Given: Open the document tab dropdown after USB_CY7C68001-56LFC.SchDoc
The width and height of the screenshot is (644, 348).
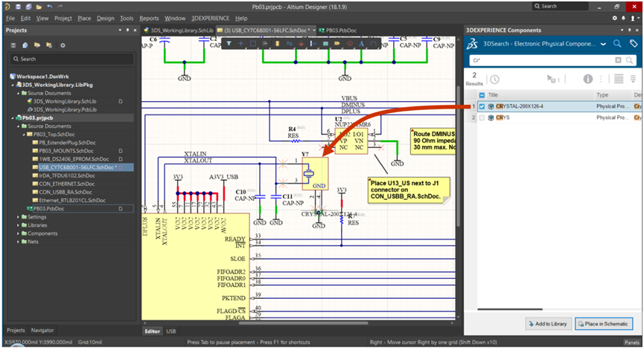Looking at the screenshot, I should 314,30.
